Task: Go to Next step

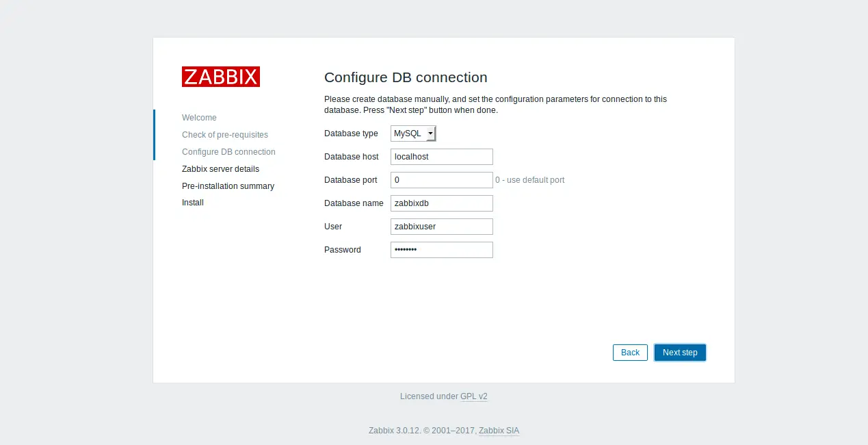Action: (x=680, y=353)
